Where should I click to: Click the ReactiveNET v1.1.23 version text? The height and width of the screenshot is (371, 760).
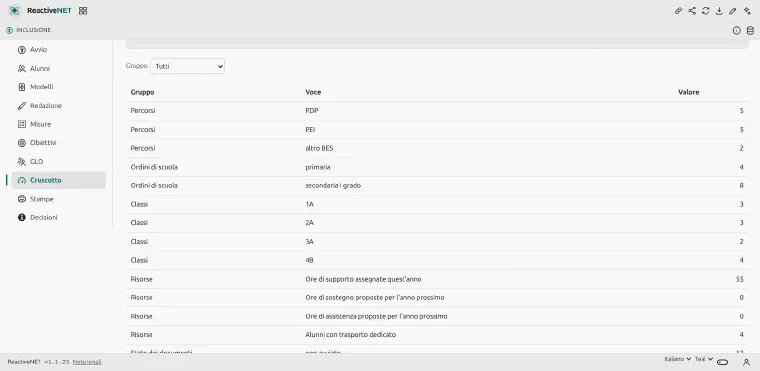38,362
